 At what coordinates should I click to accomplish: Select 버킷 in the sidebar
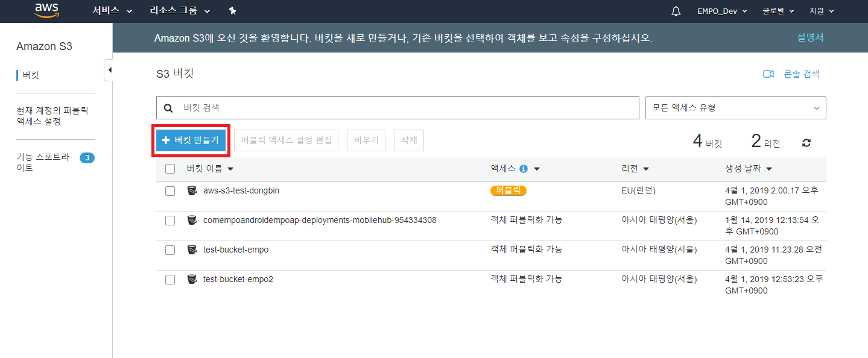(x=31, y=75)
